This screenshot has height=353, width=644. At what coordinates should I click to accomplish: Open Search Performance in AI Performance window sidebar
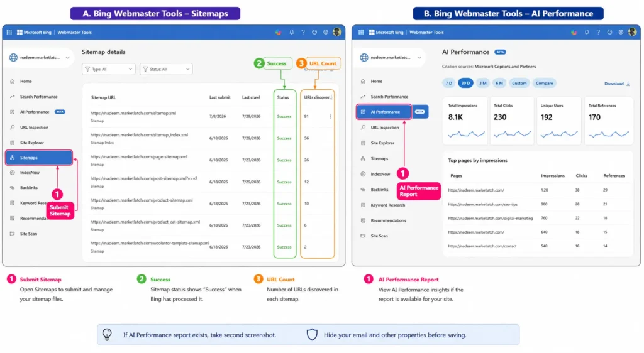pos(389,97)
